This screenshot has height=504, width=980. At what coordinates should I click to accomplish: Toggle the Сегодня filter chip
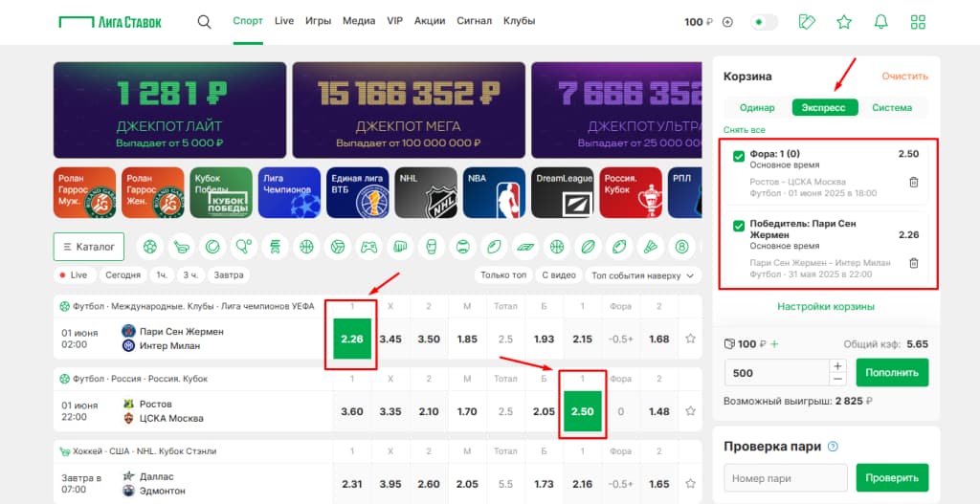(122, 274)
